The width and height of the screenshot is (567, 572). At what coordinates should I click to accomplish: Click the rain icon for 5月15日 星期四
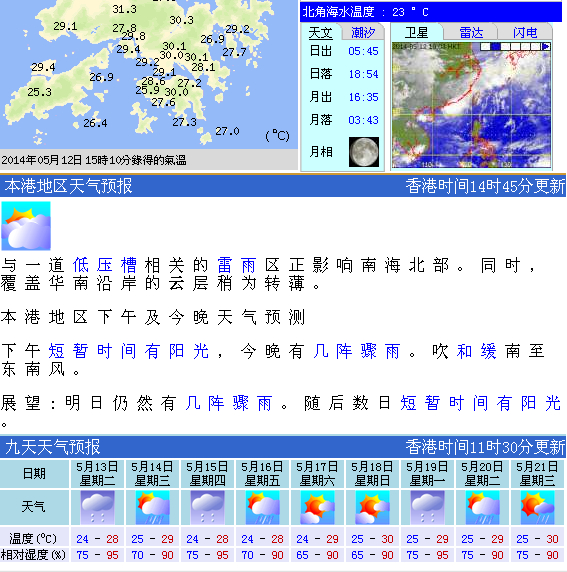(208, 507)
